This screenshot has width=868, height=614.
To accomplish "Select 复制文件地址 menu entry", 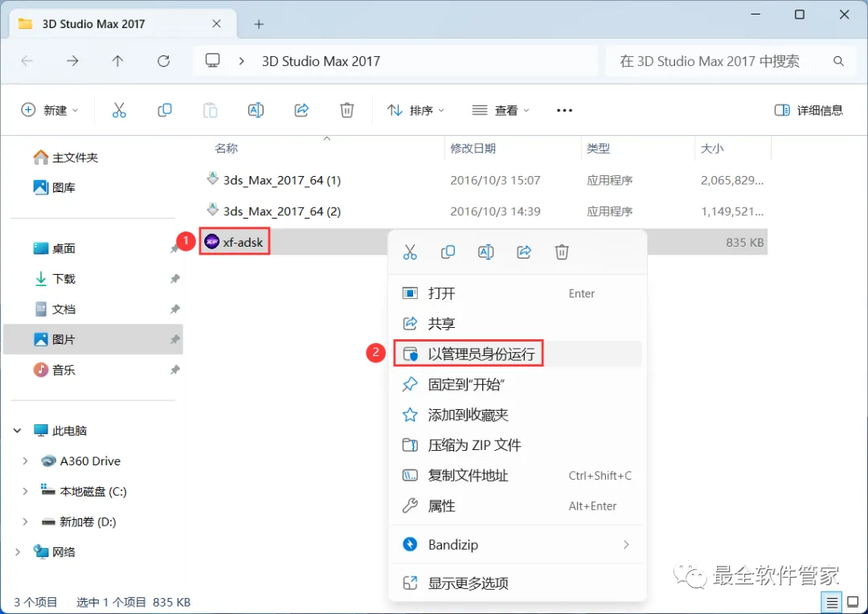I will tap(518, 476).
